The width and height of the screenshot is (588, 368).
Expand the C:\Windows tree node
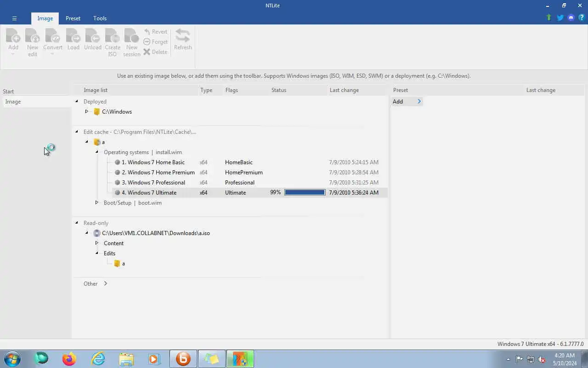pos(86,111)
